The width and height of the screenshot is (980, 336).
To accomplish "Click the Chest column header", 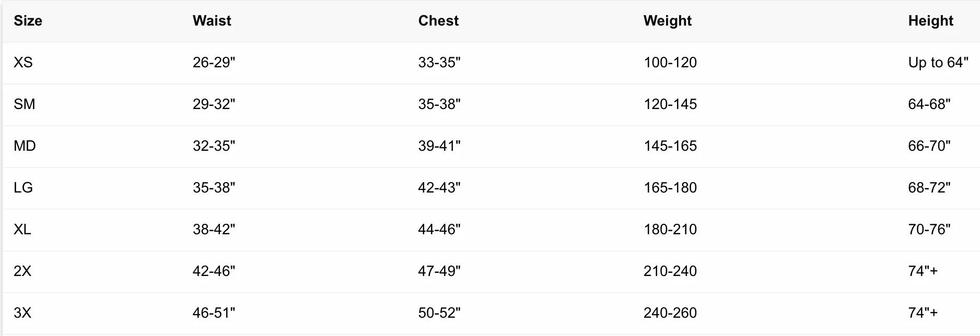I will click(438, 21).
